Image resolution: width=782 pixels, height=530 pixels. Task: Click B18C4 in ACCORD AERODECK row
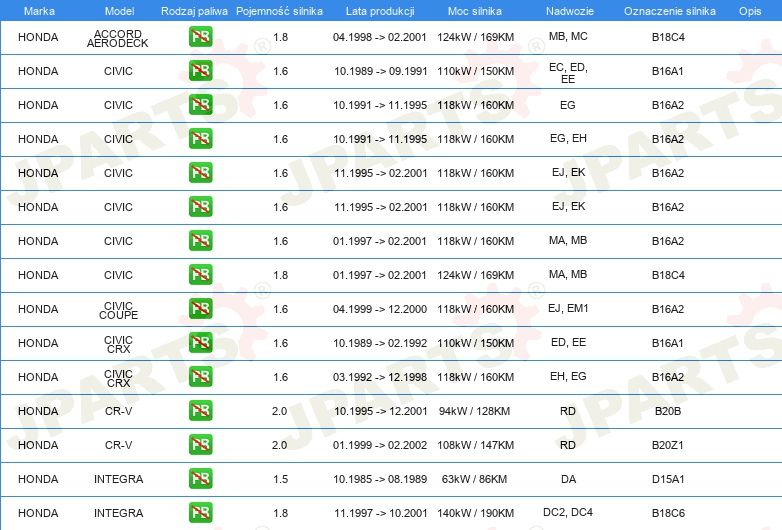[x=668, y=37]
